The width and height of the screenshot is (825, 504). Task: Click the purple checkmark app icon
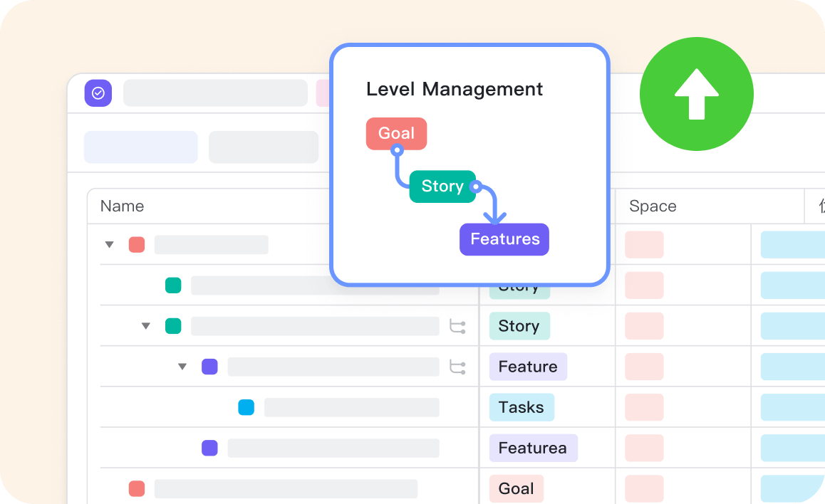[x=98, y=93]
